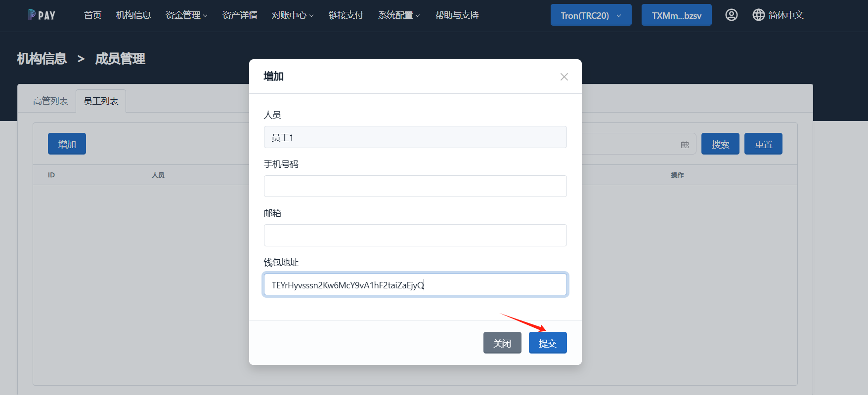Open the user account profile icon
The image size is (868, 395).
click(732, 15)
